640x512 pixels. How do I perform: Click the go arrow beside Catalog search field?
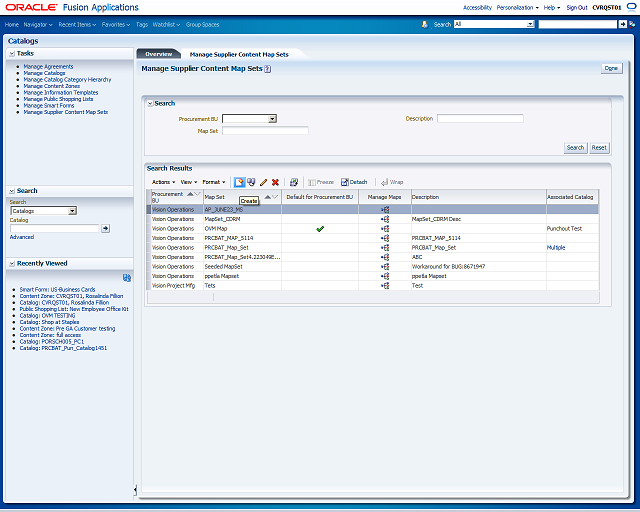(x=105, y=229)
